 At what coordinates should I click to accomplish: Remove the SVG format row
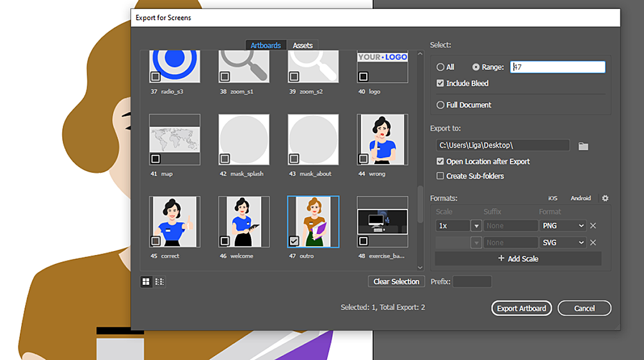pos(593,243)
